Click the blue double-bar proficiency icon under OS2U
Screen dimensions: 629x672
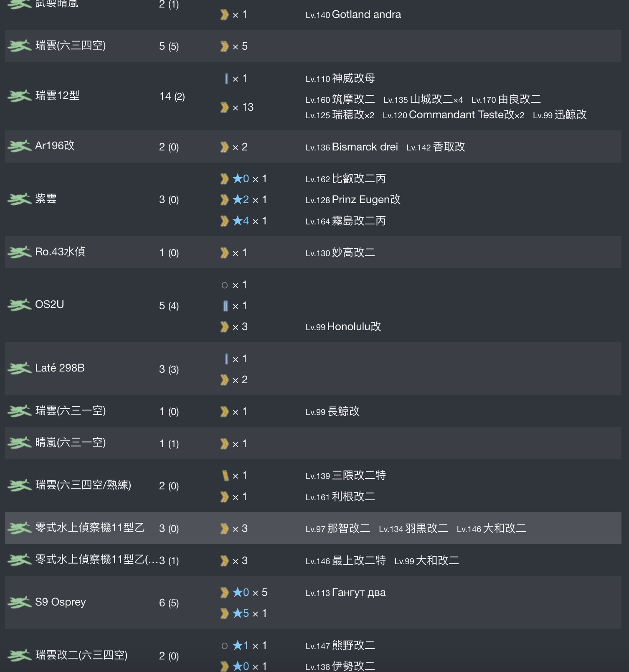226,306
